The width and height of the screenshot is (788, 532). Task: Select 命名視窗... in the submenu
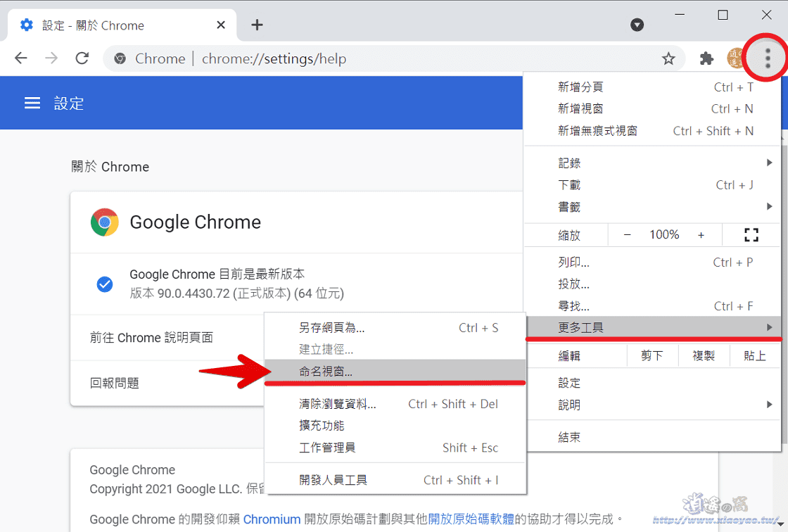[x=395, y=372]
